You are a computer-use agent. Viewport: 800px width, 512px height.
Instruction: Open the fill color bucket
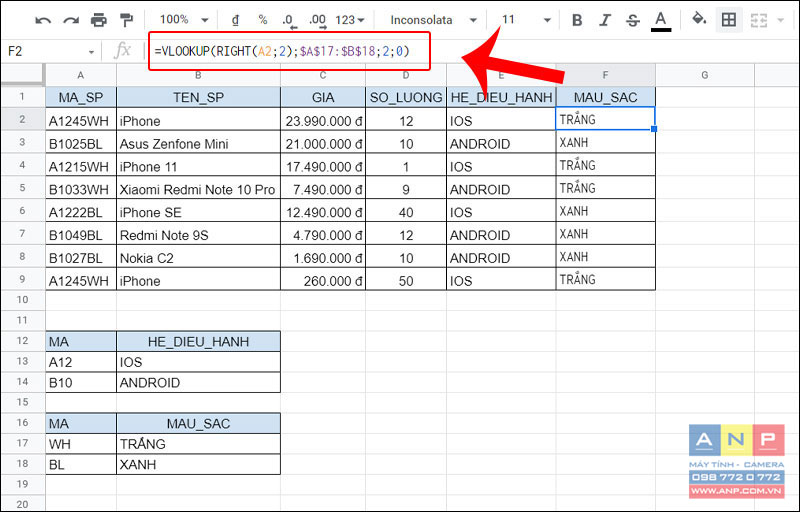point(699,19)
